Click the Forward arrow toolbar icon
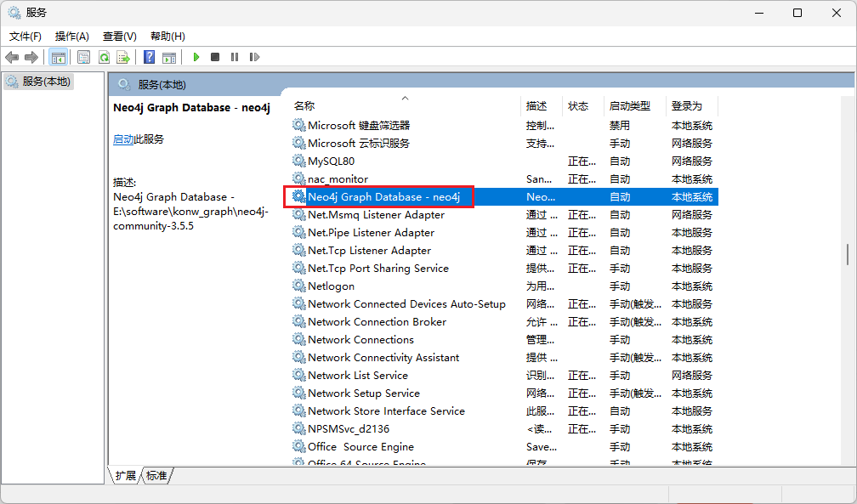 pos(31,57)
